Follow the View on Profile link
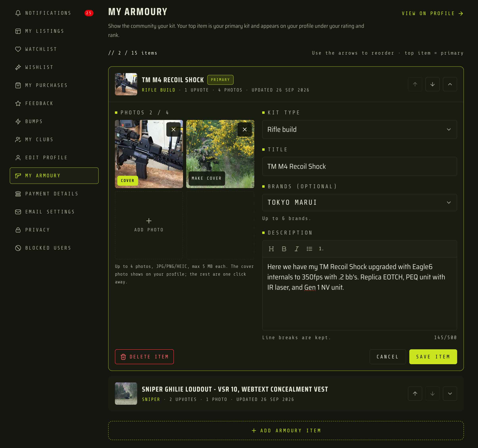This screenshot has width=478, height=448. coord(432,14)
